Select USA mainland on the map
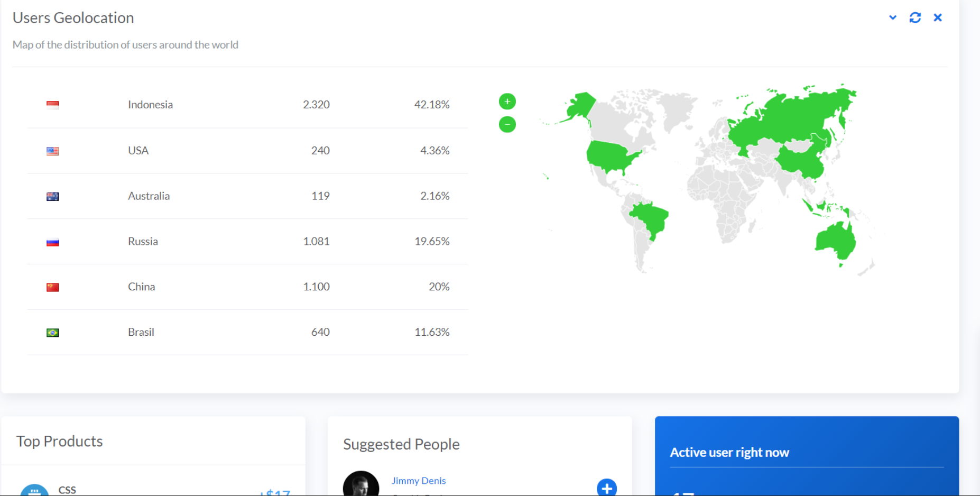Viewport: 980px width, 496px height. (x=611, y=156)
